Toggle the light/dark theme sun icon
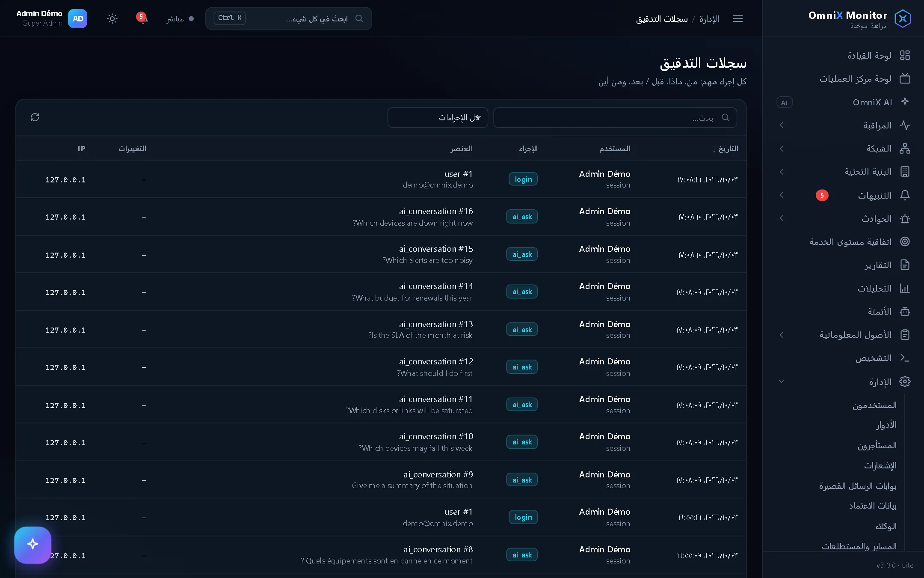This screenshot has width=924, height=578. 112,18
